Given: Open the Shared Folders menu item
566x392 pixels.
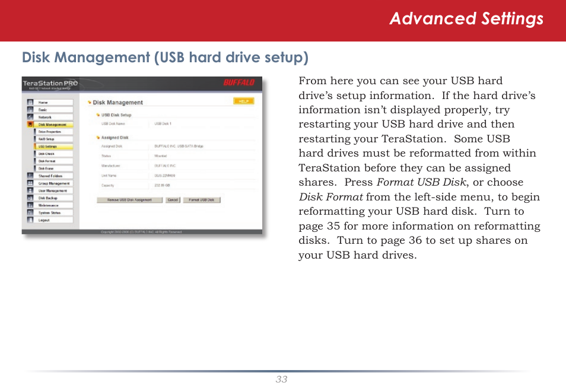Looking at the screenshot, I should (x=54, y=176).
